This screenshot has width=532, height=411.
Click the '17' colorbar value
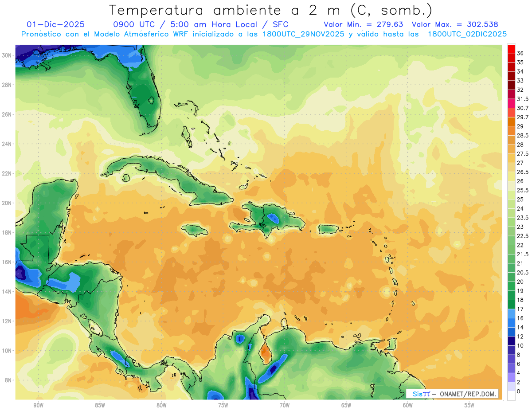pyautogui.click(x=520, y=309)
